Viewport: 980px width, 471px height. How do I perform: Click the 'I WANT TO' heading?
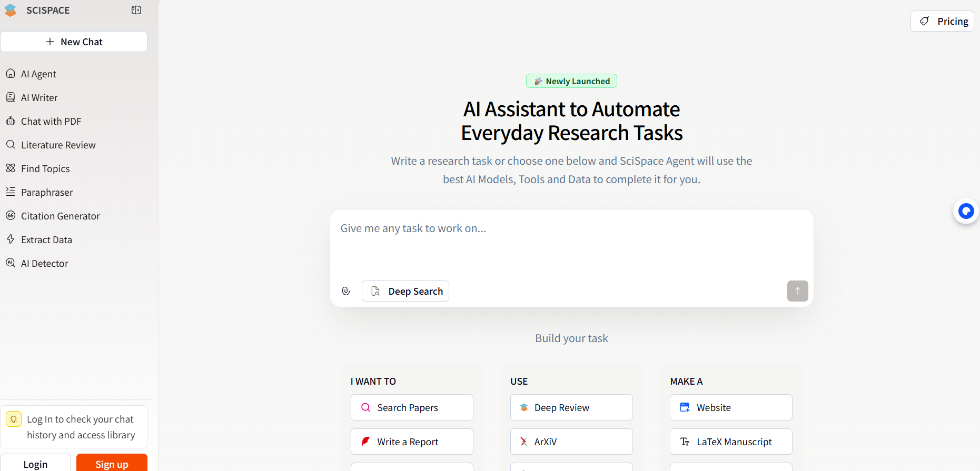click(x=373, y=382)
